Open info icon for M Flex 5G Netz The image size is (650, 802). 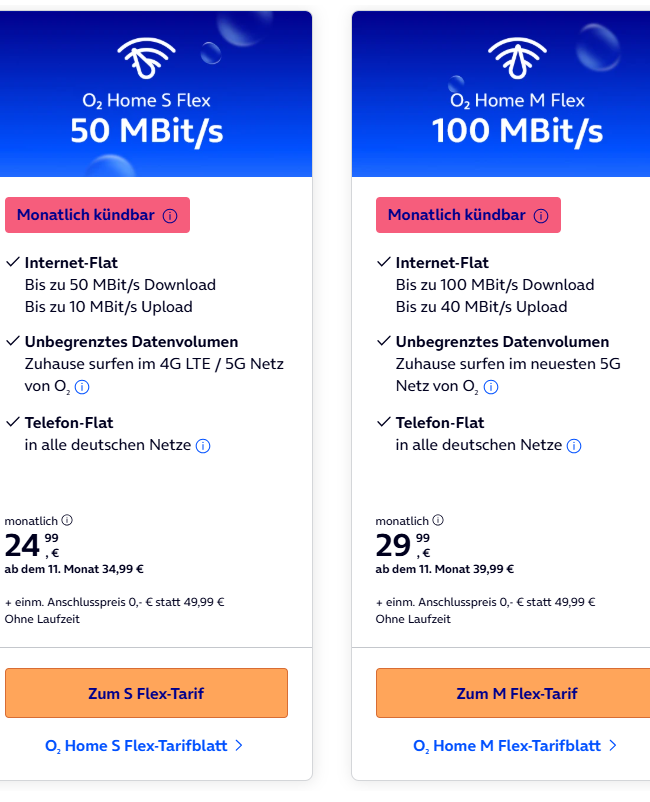pyautogui.click(x=491, y=387)
